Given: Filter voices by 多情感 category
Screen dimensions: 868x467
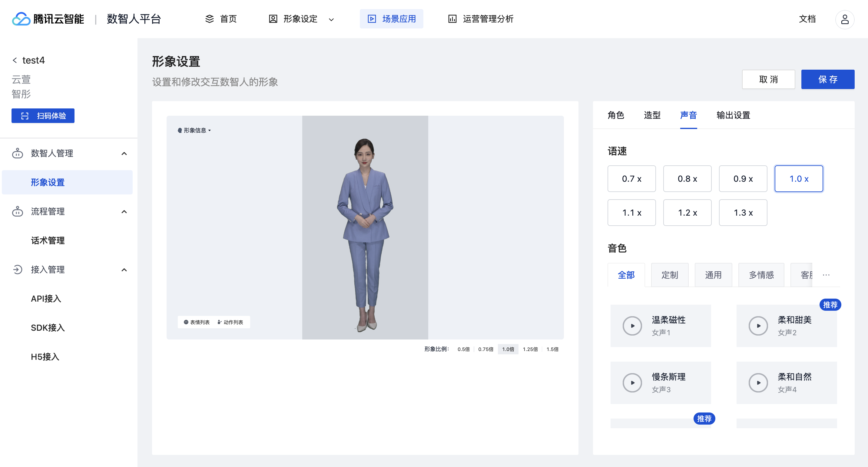Looking at the screenshot, I should coord(761,275).
